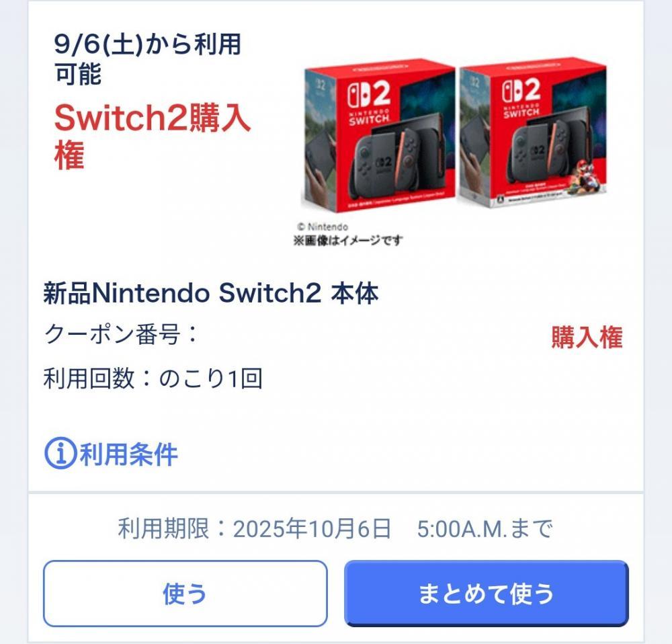Click the 9/6(土)から利用可能 availability text
This screenshot has width=672, height=644.
[147, 58]
